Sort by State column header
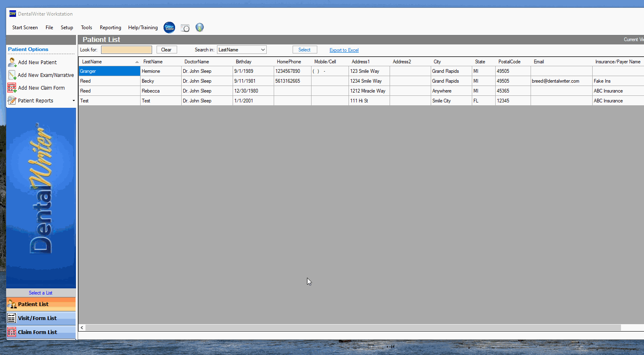 click(484, 62)
